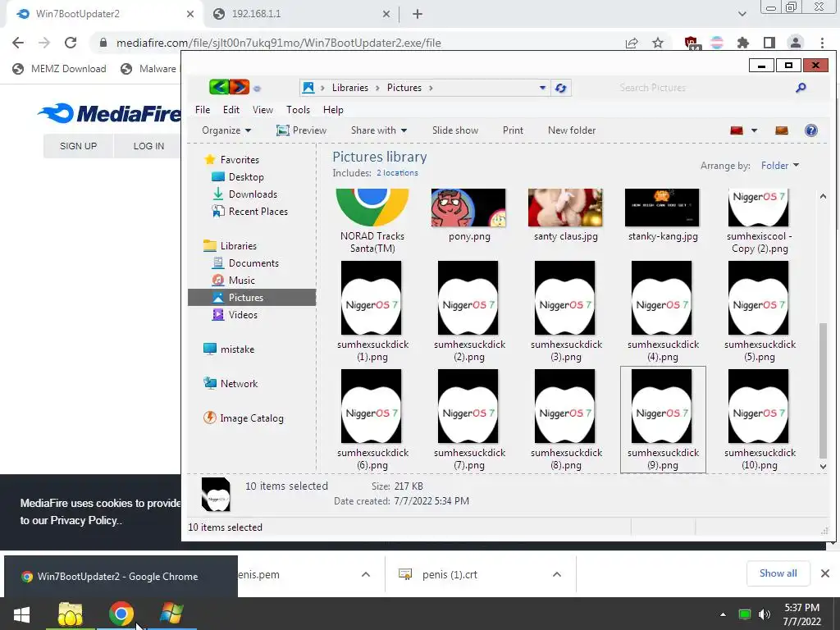Share this page from the address bar
Screen dimensions: 840x630
tap(632, 43)
